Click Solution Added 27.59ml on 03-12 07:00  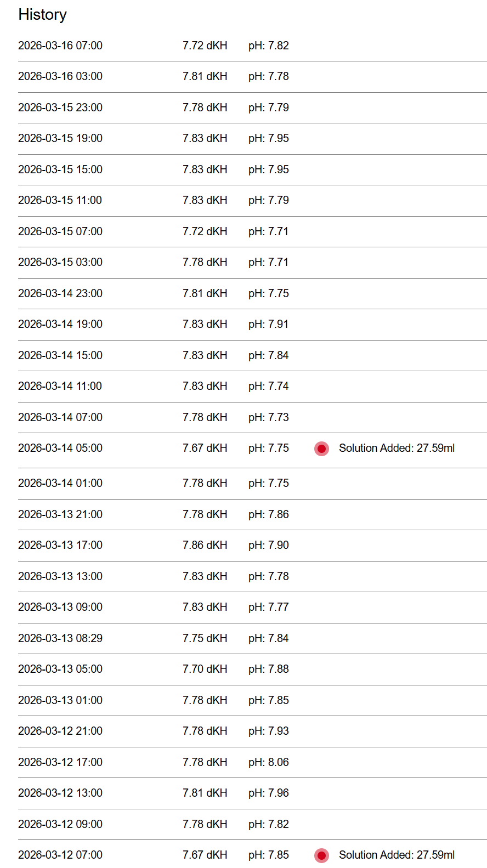tap(397, 855)
